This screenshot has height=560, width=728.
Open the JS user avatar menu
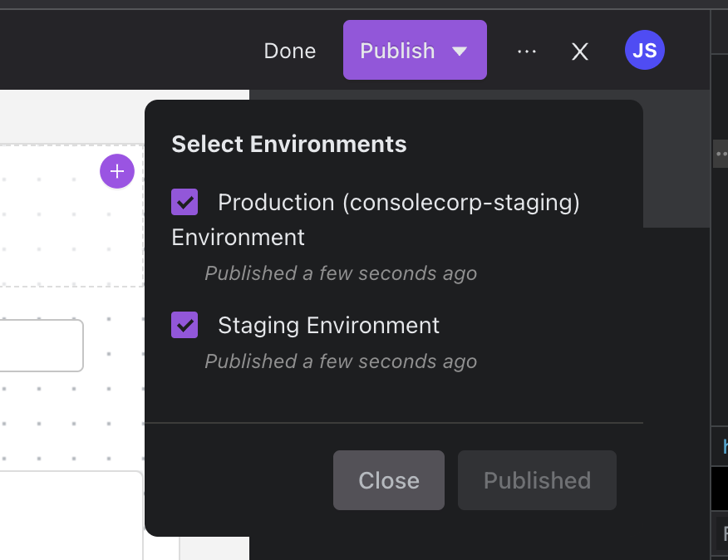coord(644,50)
